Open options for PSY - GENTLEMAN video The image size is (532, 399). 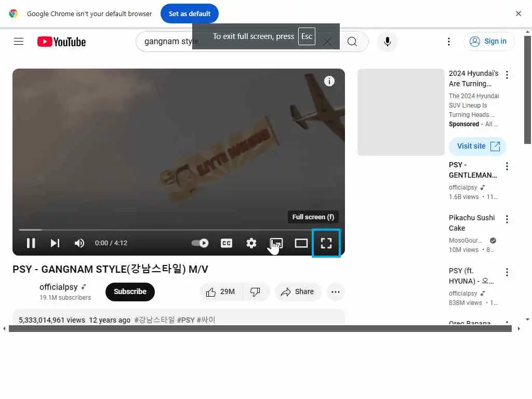pos(507,166)
